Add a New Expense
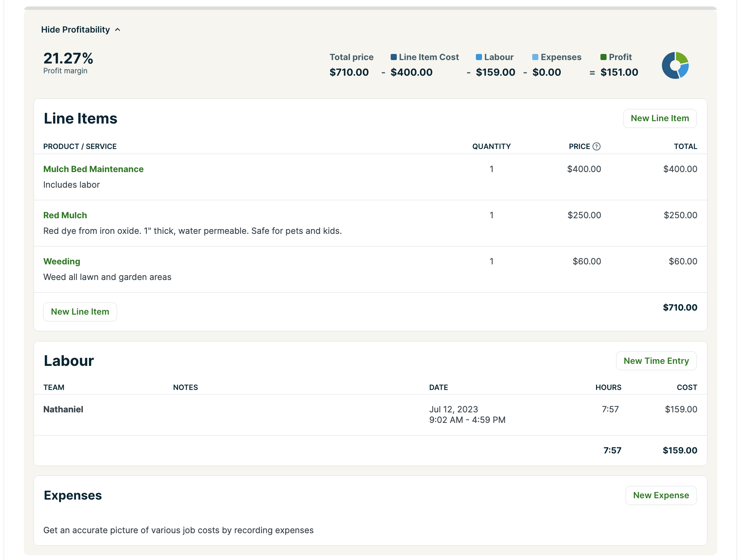The image size is (742, 560). pos(661,495)
